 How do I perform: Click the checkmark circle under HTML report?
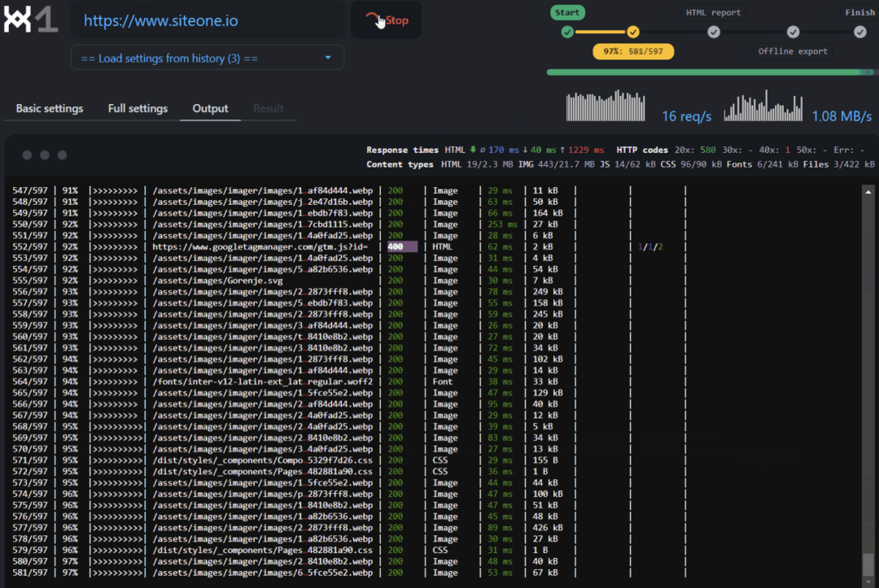[x=714, y=32]
